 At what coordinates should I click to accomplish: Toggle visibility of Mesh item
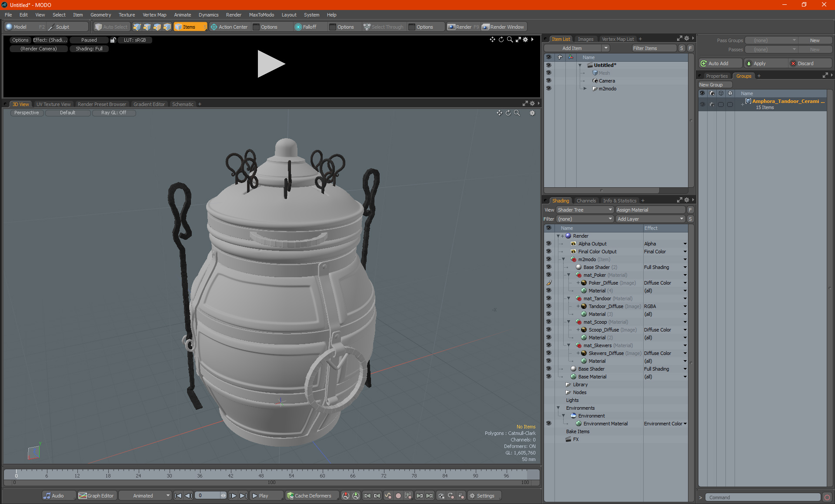tap(548, 73)
